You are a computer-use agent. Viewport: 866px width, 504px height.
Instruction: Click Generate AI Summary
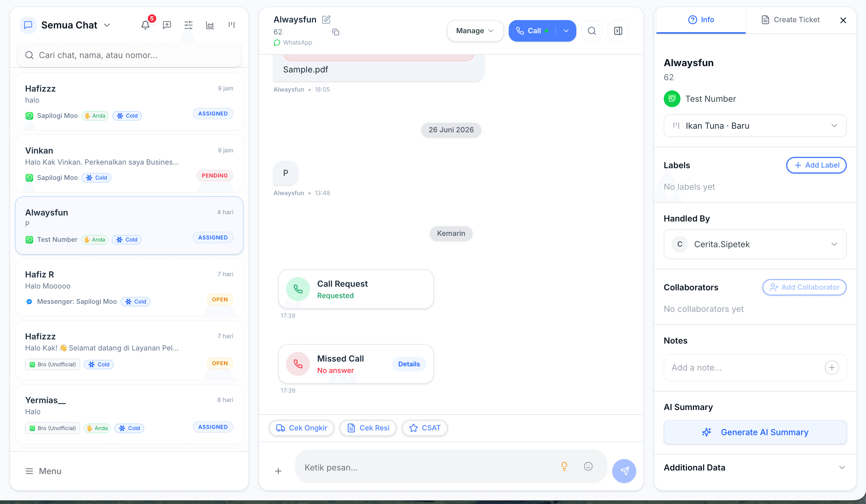click(x=755, y=432)
